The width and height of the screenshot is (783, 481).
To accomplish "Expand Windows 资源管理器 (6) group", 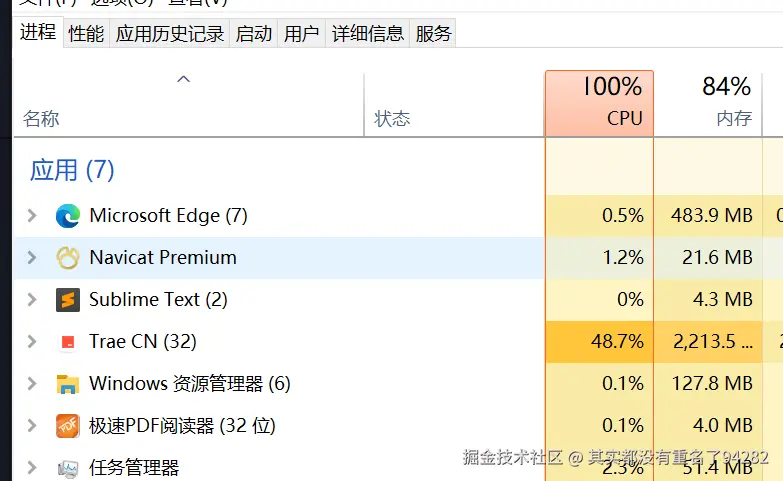I will point(32,384).
